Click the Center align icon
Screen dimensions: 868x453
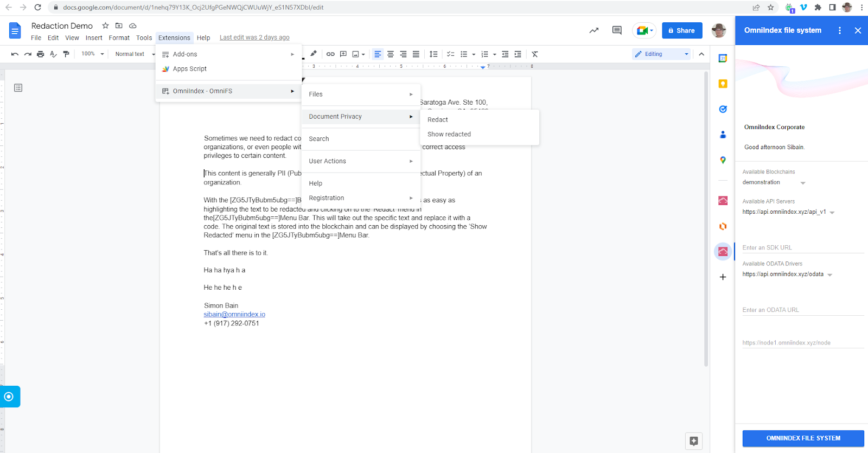pyautogui.click(x=391, y=54)
